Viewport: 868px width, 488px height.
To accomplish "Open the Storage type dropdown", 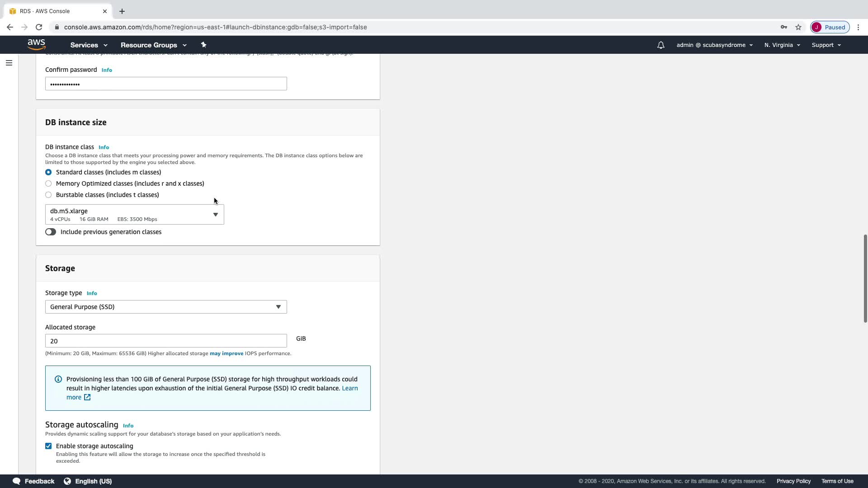I will tap(165, 307).
